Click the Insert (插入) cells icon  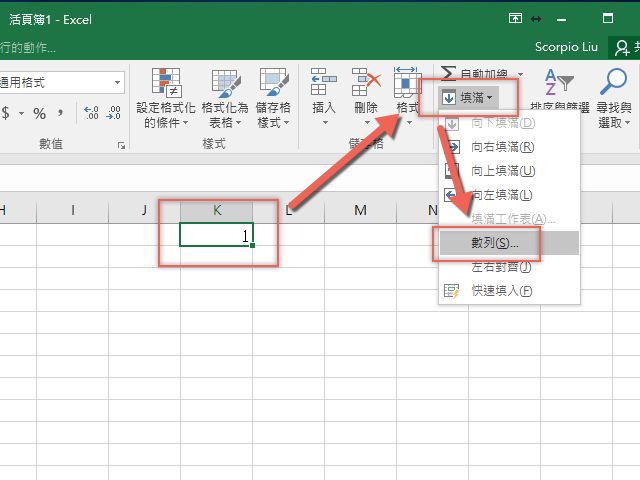point(324,82)
